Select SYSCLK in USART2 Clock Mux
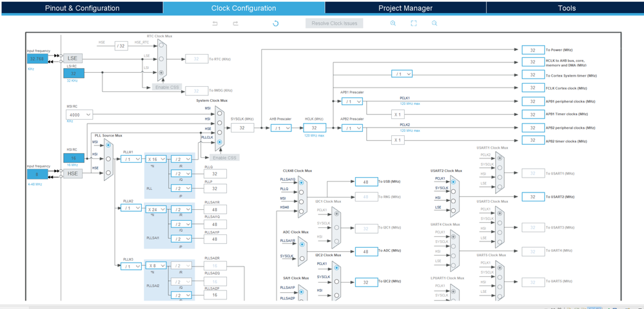The image size is (644, 309). [x=453, y=191]
